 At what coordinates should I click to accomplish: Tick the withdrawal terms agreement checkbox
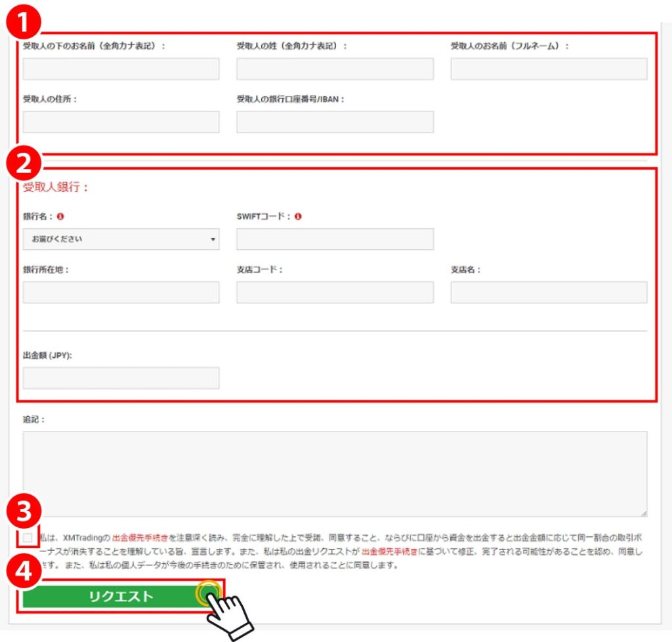(28, 538)
